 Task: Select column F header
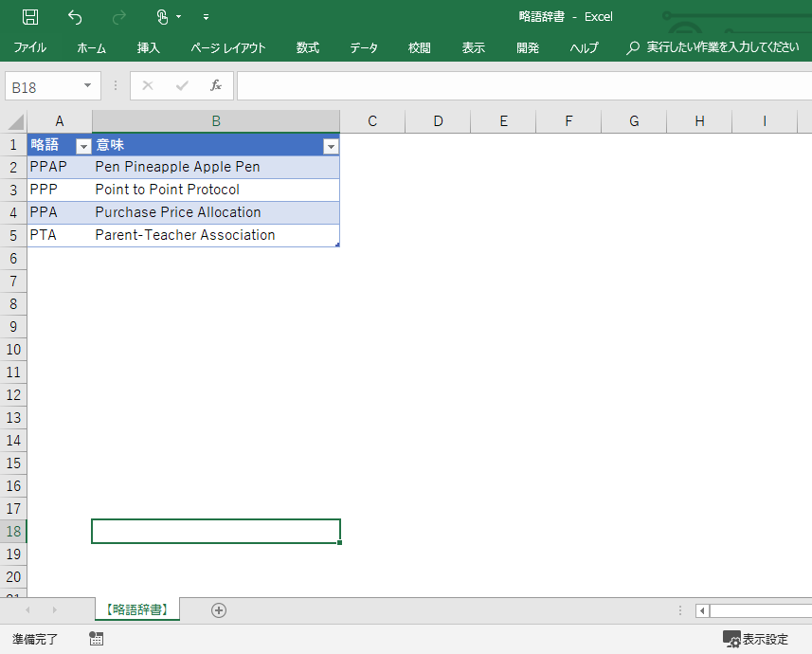(568, 121)
